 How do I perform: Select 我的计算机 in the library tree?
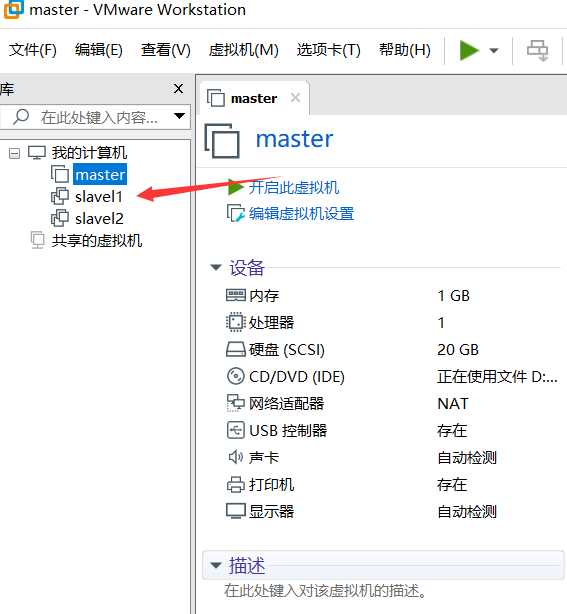click(89, 153)
